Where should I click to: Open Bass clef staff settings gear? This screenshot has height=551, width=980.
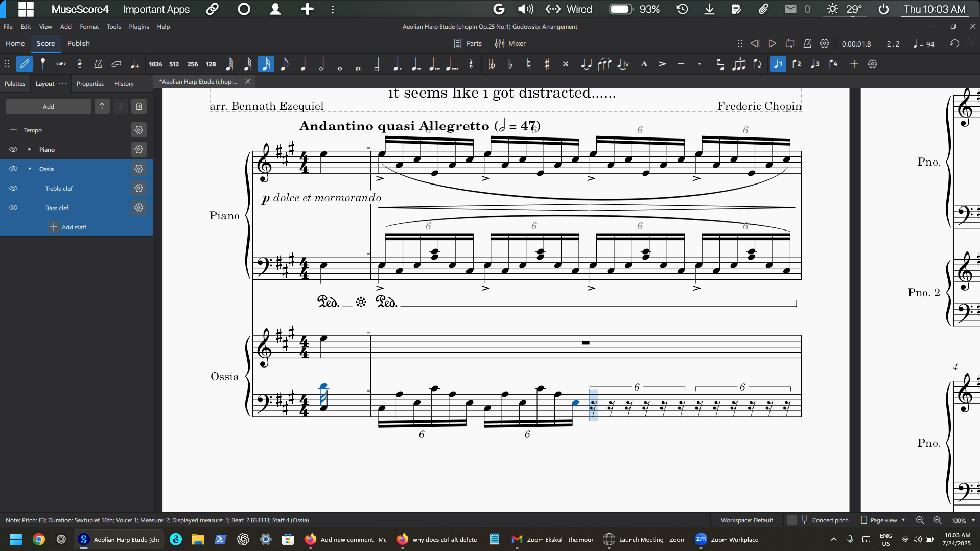coord(139,208)
